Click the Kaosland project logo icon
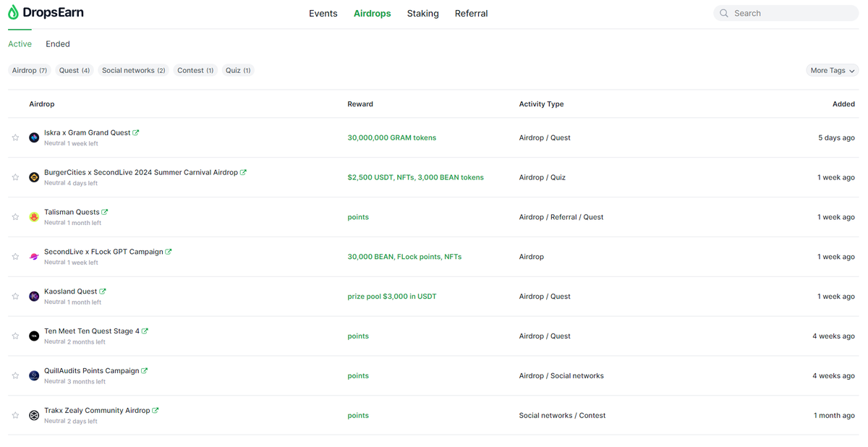 point(34,297)
